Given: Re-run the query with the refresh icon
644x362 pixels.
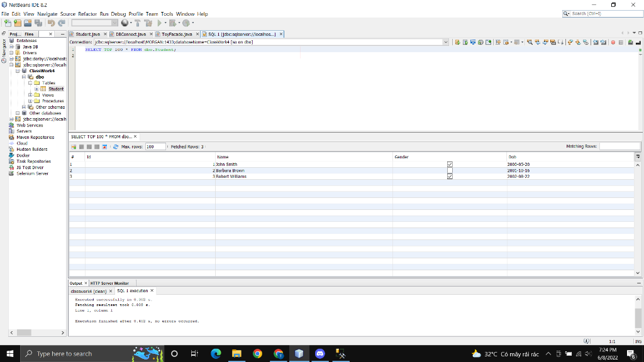Looking at the screenshot, I should tap(115, 146).
